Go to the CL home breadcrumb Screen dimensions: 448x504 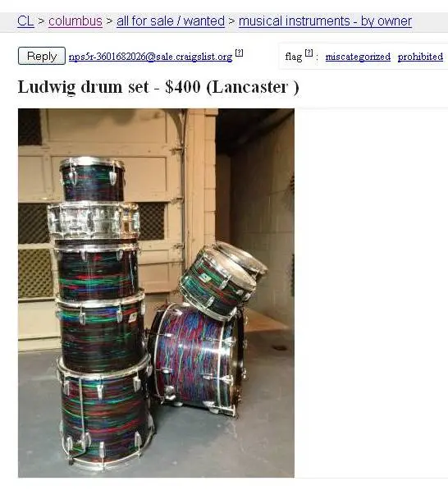[25, 21]
